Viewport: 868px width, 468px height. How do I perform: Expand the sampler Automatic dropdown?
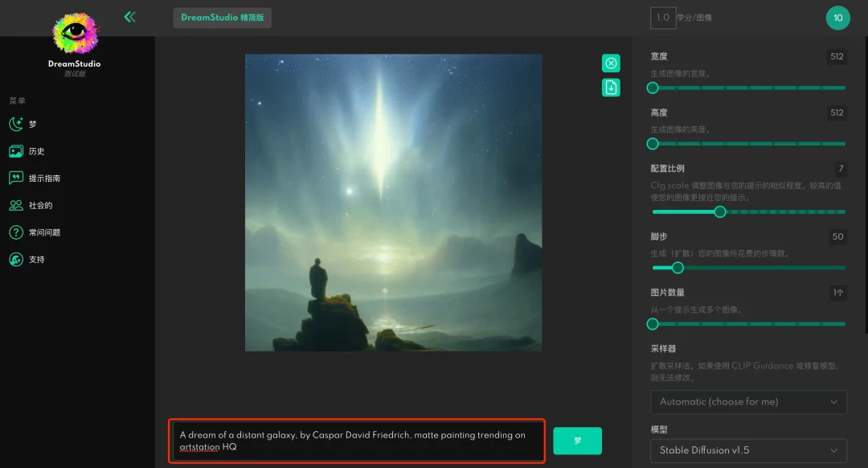pyautogui.click(x=748, y=402)
